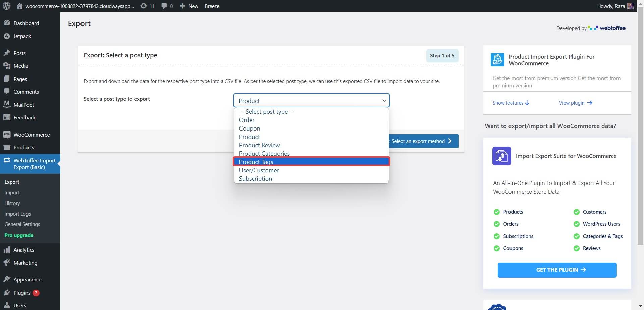Open the Import Logs submenu item
644x310 pixels.
(x=17, y=214)
